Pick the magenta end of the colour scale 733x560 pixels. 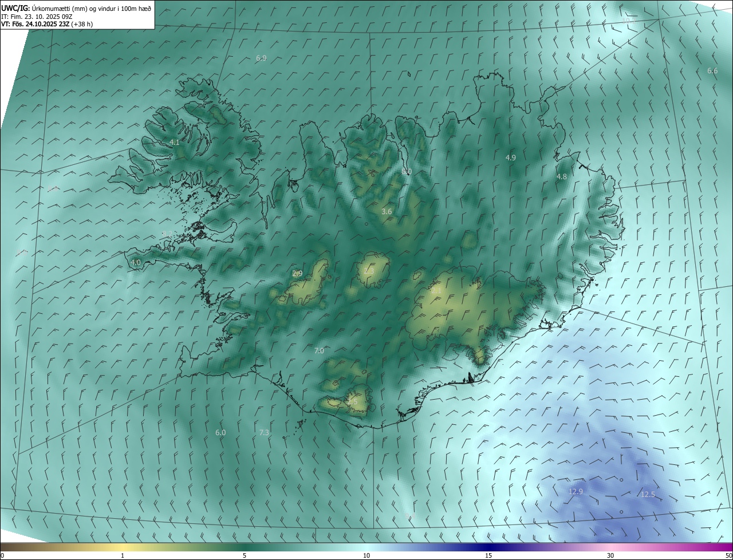pos(724,547)
